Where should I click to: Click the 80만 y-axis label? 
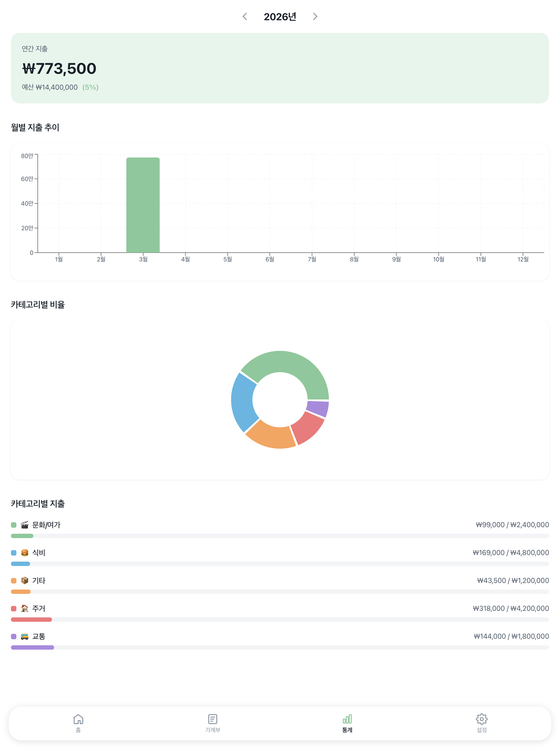tap(27, 156)
